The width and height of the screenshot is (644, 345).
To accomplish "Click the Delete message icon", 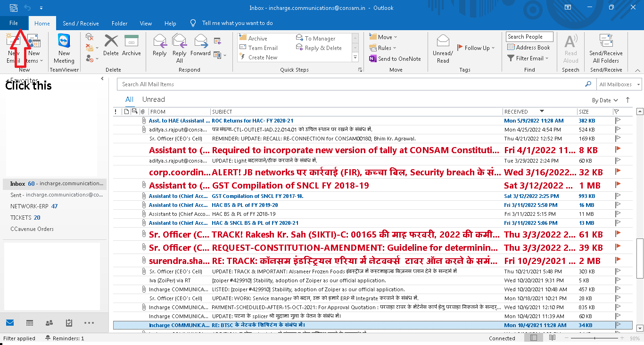I will pyautogui.click(x=111, y=41).
